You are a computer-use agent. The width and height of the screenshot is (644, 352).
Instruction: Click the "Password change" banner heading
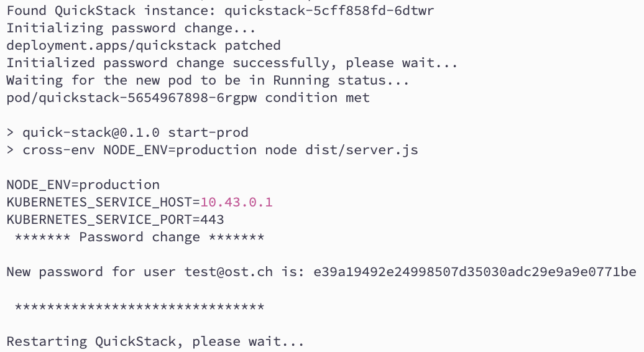pyautogui.click(x=139, y=237)
